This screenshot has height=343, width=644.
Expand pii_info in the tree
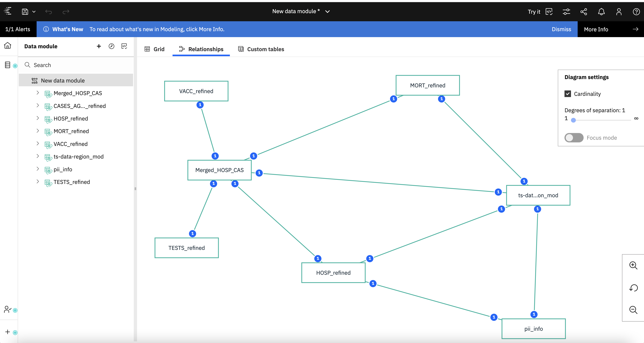pos(38,169)
